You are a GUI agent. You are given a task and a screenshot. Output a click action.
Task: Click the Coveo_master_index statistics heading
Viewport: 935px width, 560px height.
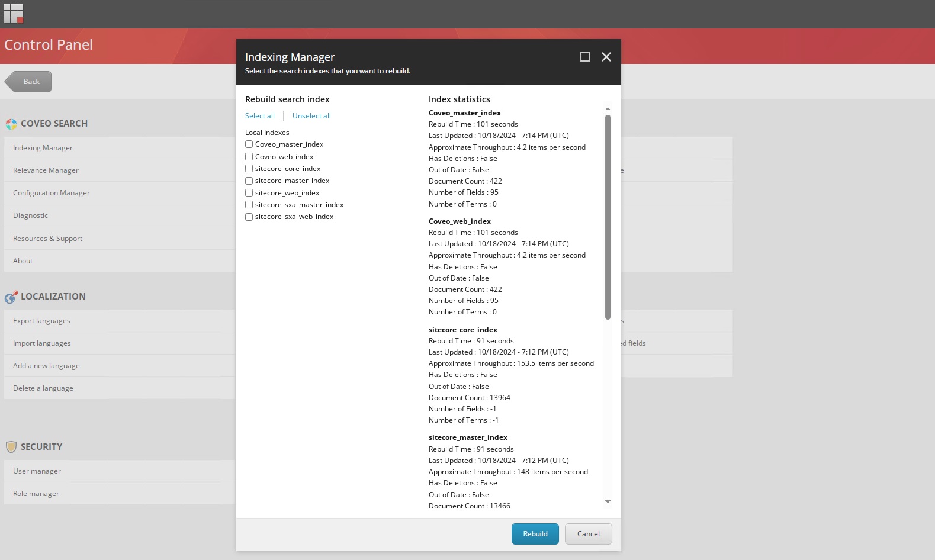(x=465, y=113)
